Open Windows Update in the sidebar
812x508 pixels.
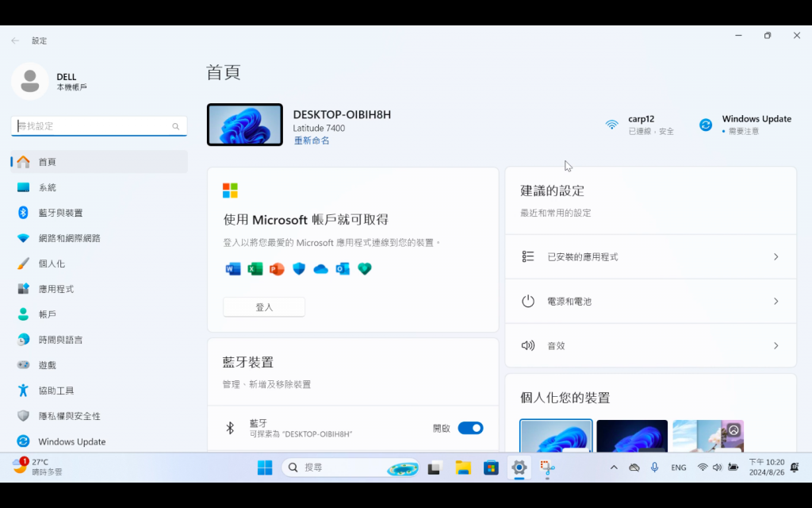coord(99,441)
